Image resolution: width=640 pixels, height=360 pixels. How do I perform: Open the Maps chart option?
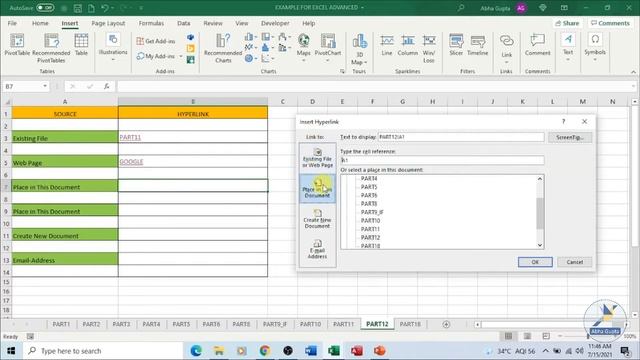[303, 47]
